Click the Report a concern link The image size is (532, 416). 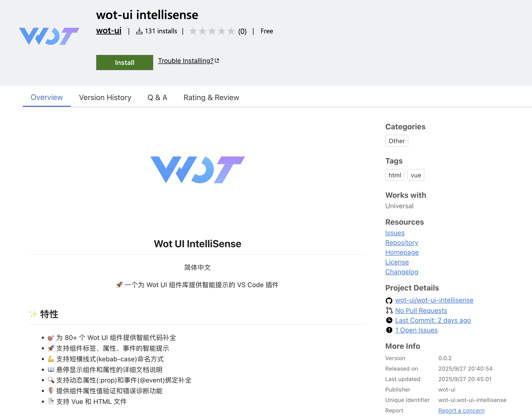[461, 410]
